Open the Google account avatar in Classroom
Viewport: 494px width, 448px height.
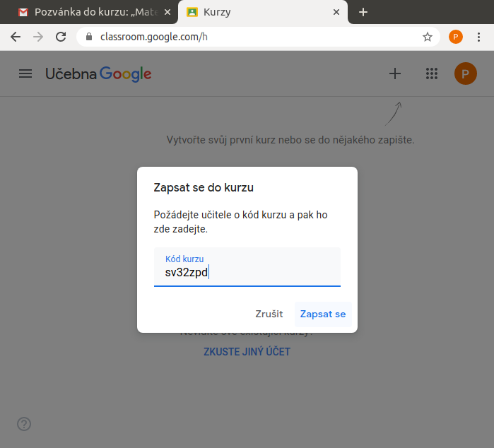tap(465, 73)
